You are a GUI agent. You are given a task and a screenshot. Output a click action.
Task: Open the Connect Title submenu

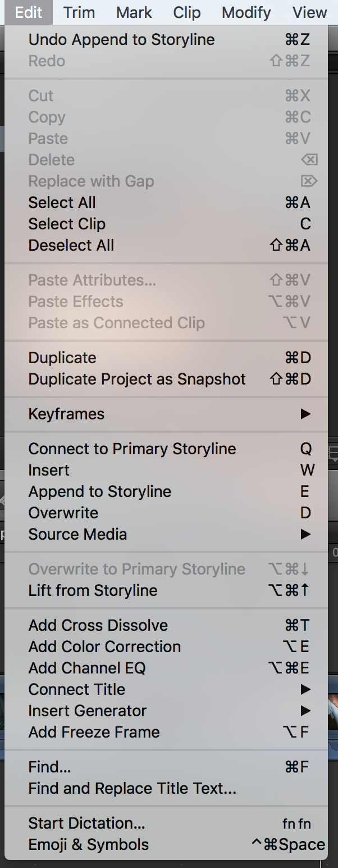[x=166, y=690]
